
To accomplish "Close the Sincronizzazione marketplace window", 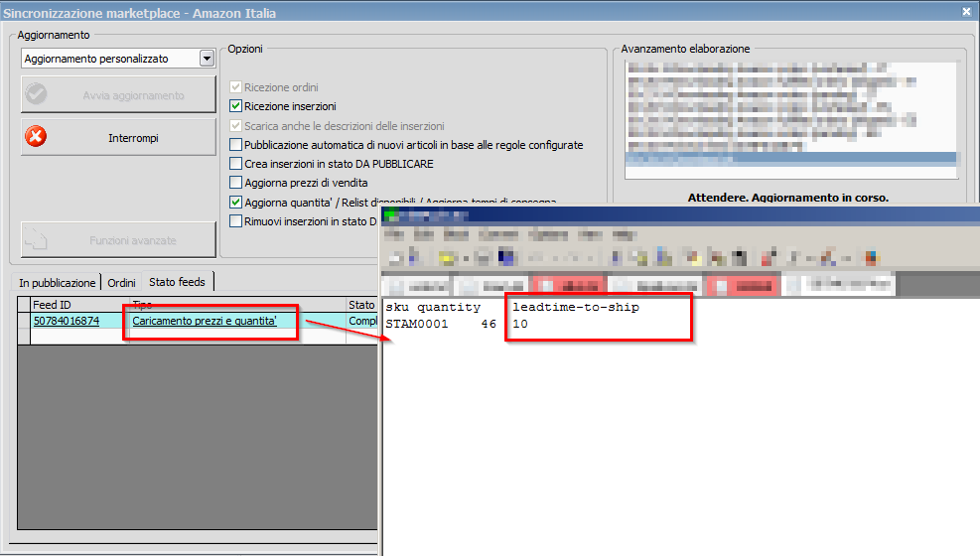I will tap(966, 11).
